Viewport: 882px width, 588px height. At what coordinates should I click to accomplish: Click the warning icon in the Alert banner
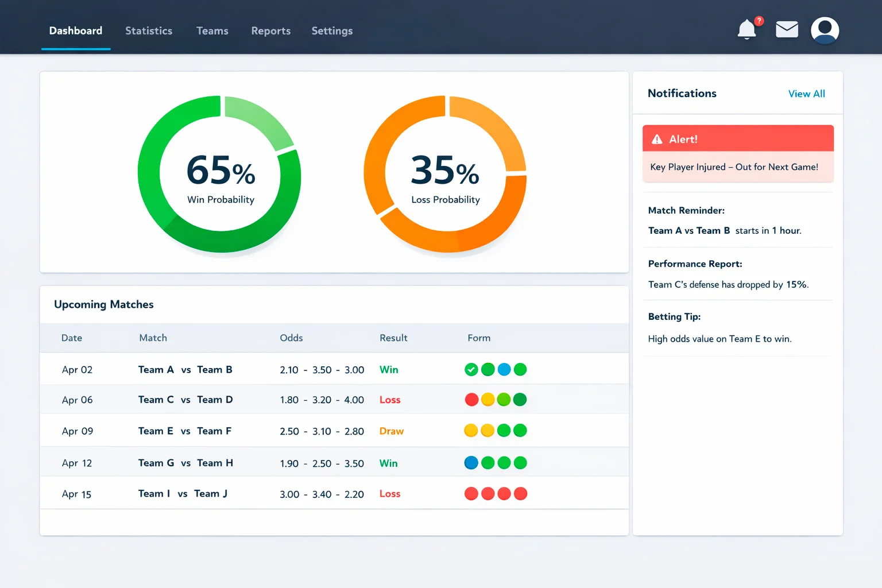(x=657, y=138)
